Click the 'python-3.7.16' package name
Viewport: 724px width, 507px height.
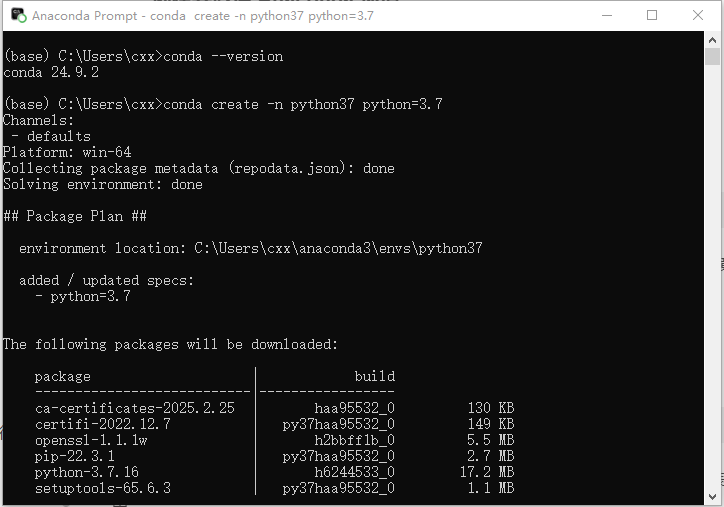point(87,472)
